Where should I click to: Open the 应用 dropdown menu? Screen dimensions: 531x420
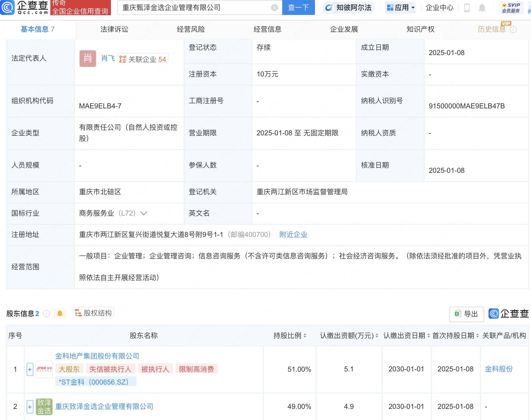coord(400,8)
